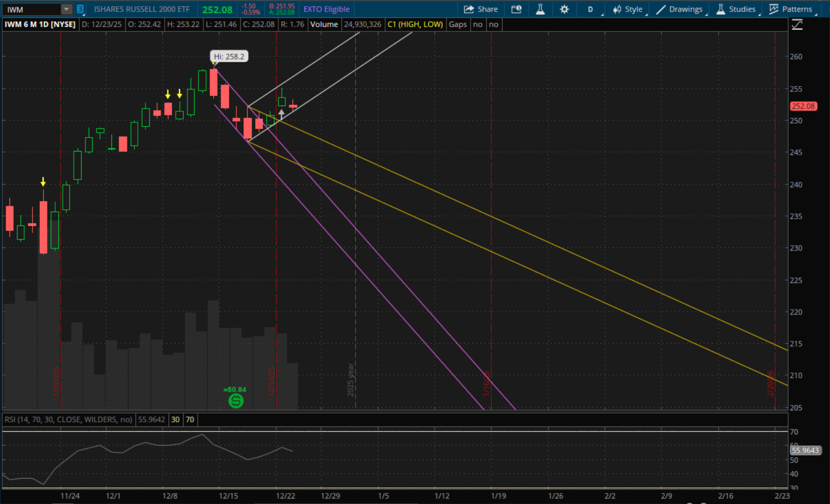Click the red 252.08 price axis label
The width and height of the screenshot is (830, 504).
pyautogui.click(x=803, y=106)
